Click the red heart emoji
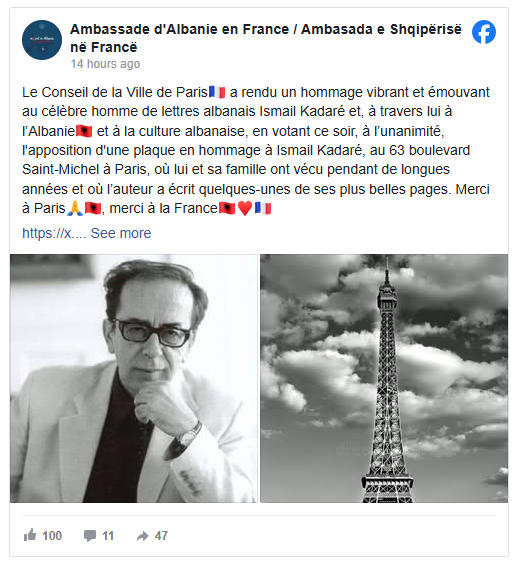Viewport: 520px width, 571px height. click(245, 209)
